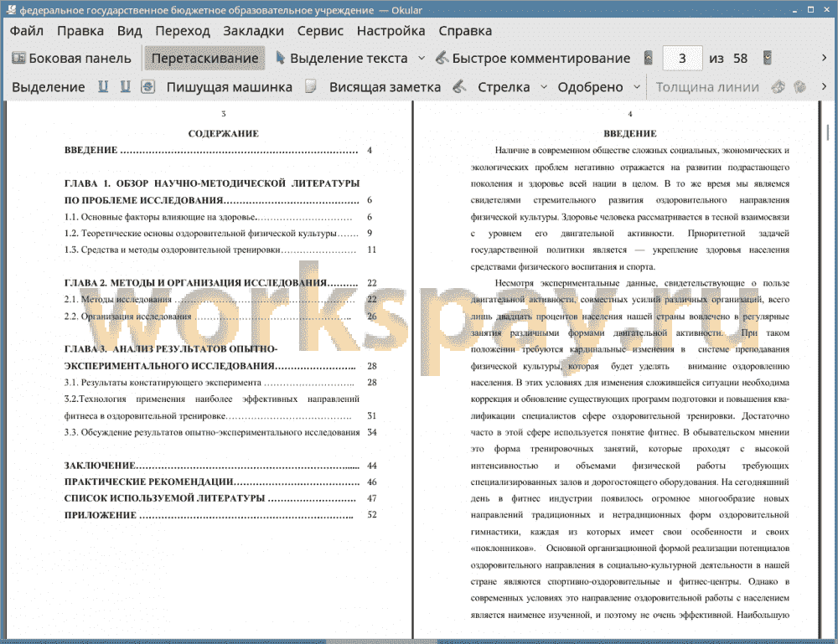Click contents entry 1.3. Средства и методы
This screenshot has height=644, width=838.
coord(220,250)
